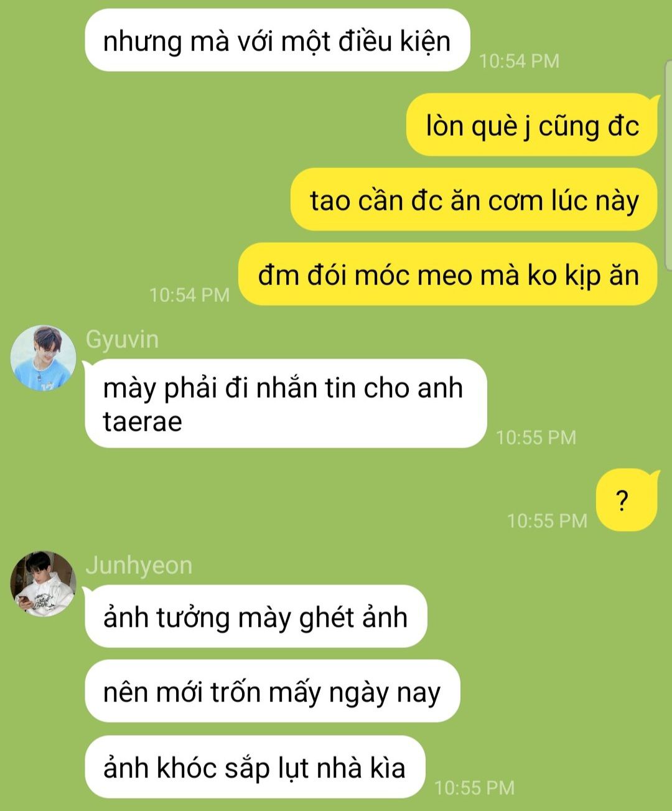Tap the message 'tao cần đc ăn cơm lúc này'
This screenshot has height=811, width=672.
[x=474, y=200]
